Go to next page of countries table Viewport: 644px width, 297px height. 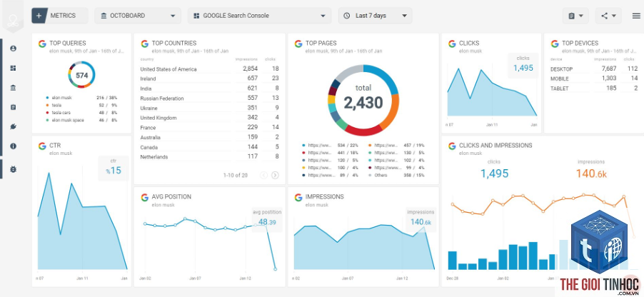click(275, 176)
